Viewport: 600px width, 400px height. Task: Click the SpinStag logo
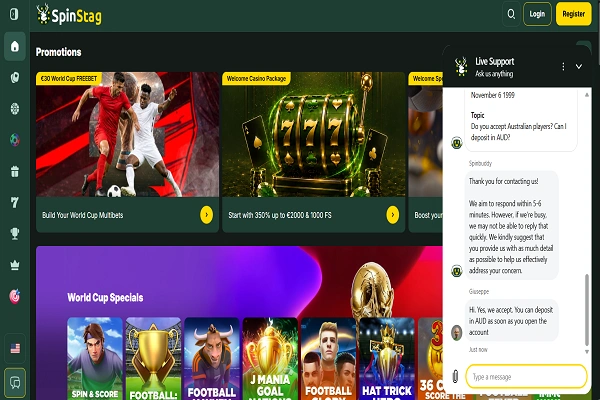pos(69,15)
